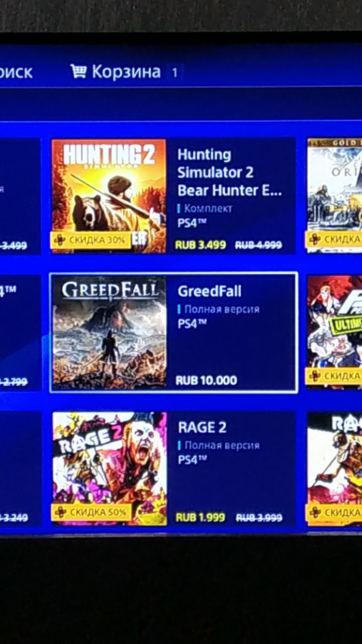
Task: Click the cart item count badge
Action: click(174, 73)
